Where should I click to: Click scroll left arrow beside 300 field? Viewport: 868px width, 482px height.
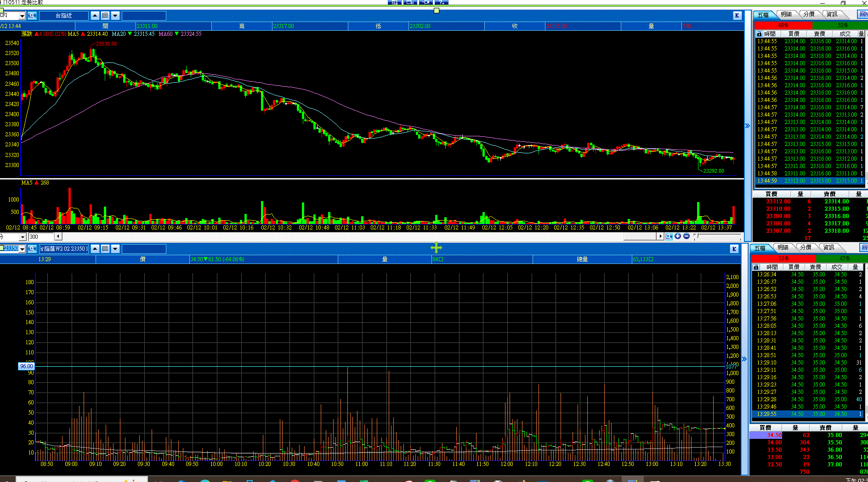(58, 237)
